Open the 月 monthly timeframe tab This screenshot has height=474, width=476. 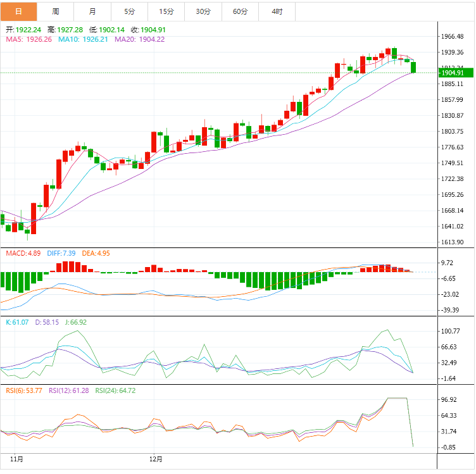93,11
